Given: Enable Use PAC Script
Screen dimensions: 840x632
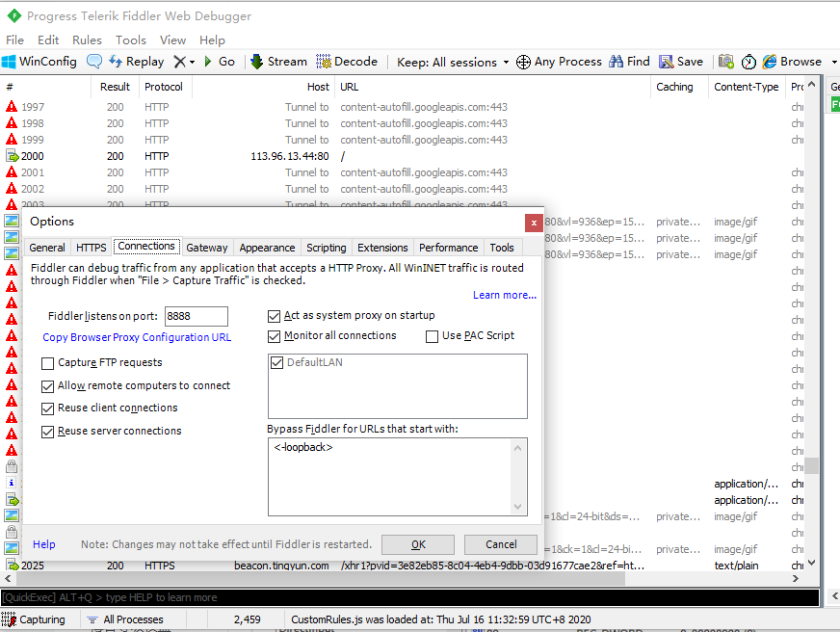Looking at the screenshot, I should point(432,336).
